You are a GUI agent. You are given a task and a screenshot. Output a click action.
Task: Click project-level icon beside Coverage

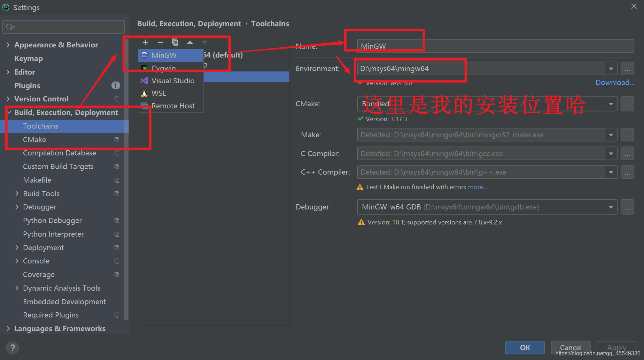pos(117,275)
